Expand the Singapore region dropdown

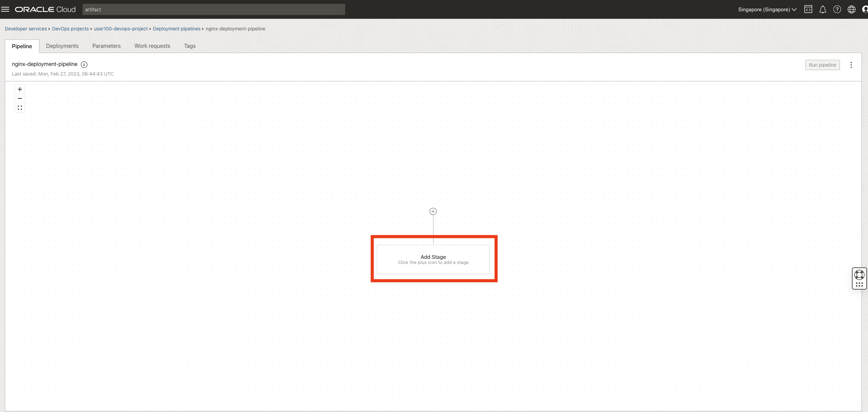[x=767, y=9]
